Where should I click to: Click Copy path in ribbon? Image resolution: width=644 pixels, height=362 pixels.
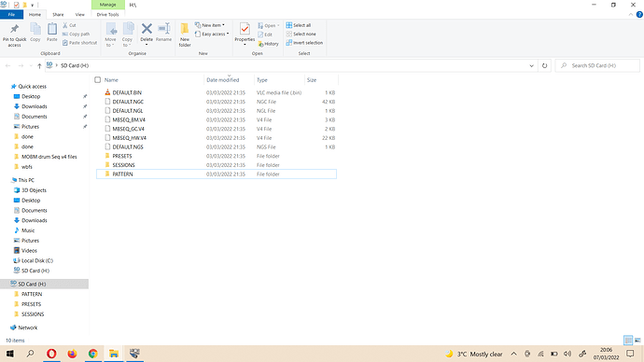[x=76, y=35]
